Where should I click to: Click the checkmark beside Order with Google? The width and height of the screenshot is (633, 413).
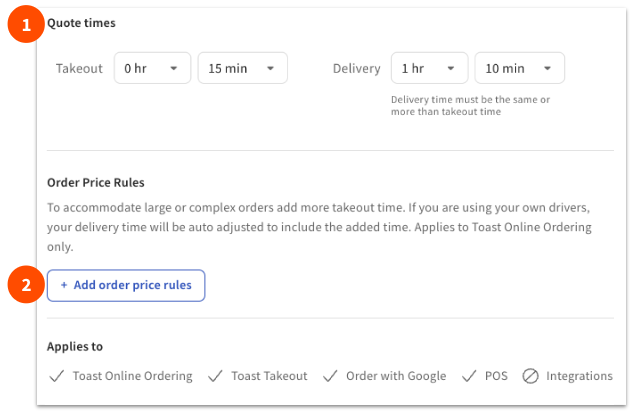(330, 376)
